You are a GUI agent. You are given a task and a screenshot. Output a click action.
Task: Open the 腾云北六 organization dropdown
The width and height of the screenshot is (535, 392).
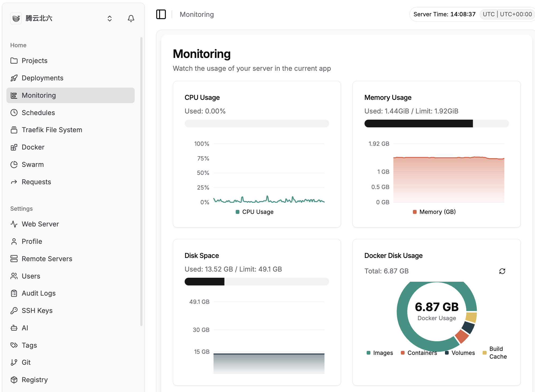click(39, 18)
